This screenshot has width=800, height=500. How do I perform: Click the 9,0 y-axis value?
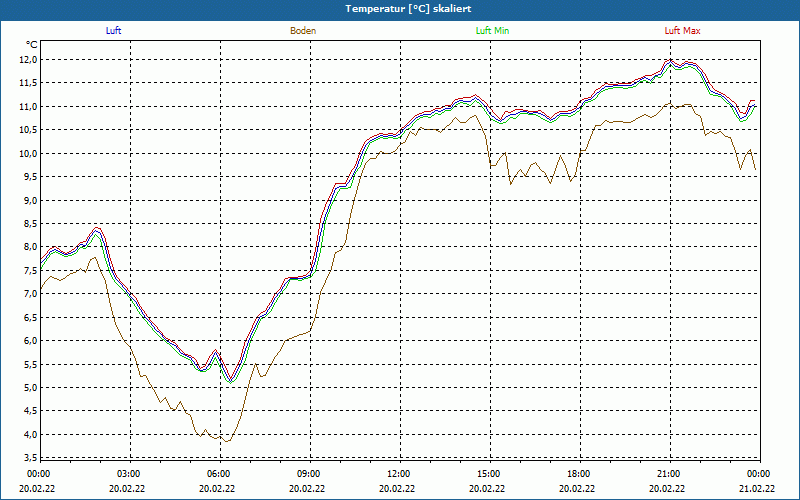[x=31, y=201]
